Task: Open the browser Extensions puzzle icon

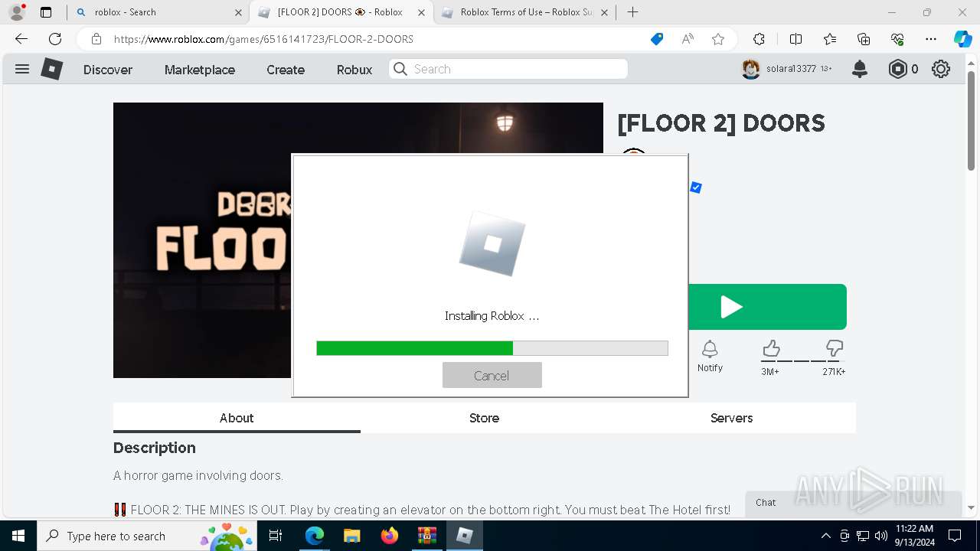Action: tap(759, 39)
